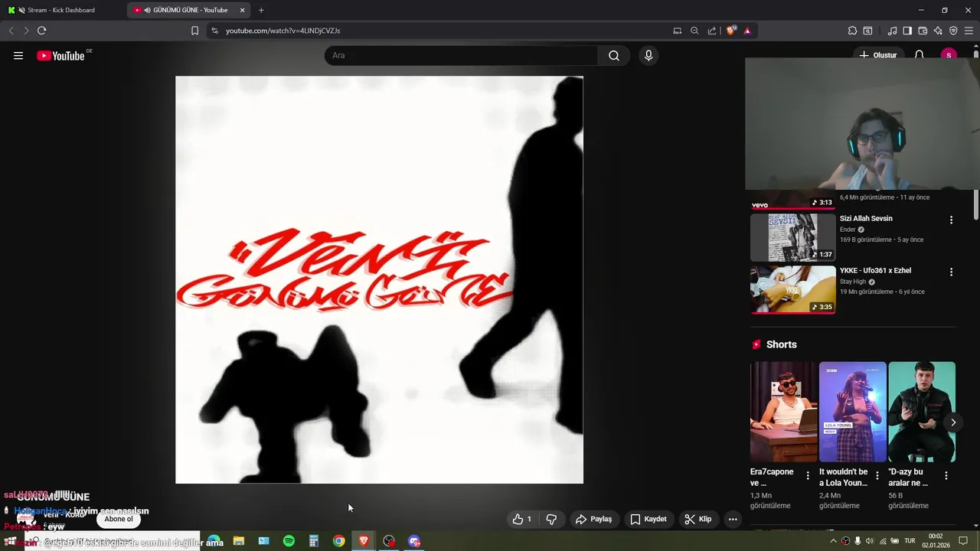Open more actions ellipsis below video
980x551 pixels.
click(x=733, y=519)
